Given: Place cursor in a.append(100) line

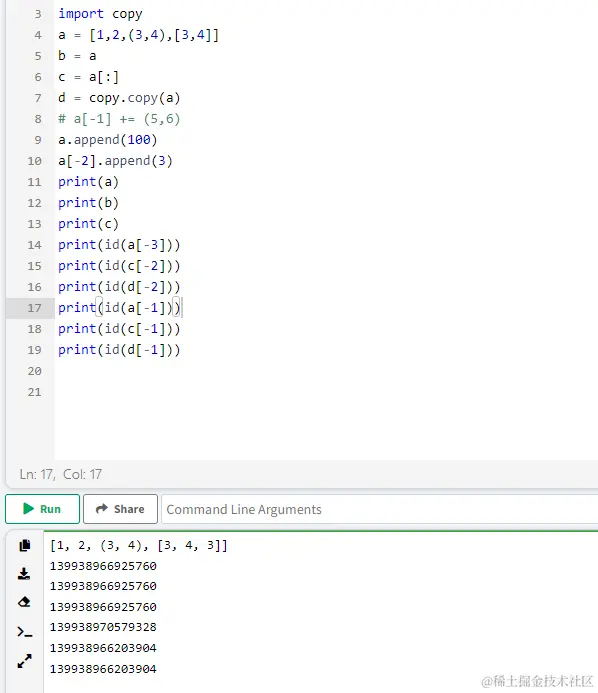Looking at the screenshot, I should coord(107,140).
